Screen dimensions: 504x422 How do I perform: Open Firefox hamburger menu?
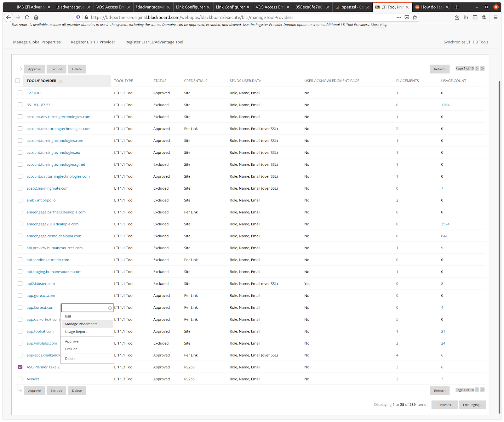point(495,17)
